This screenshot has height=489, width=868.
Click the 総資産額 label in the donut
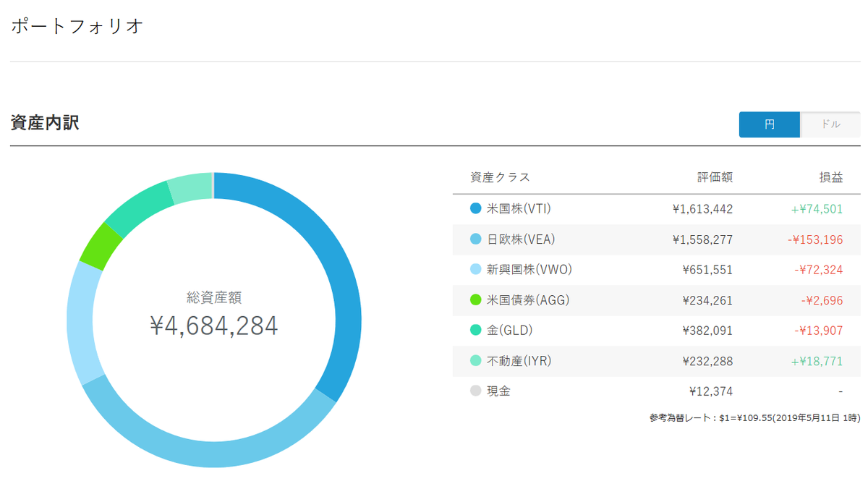(214, 297)
